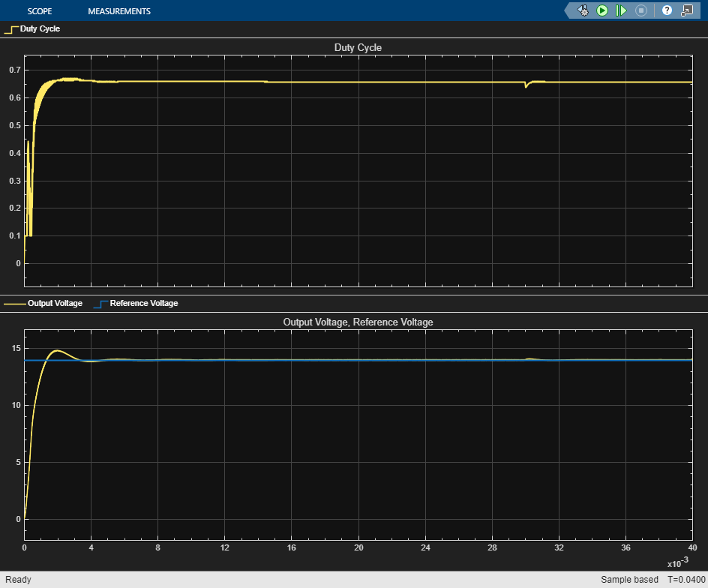This screenshot has height=588, width=708.
Task: Open the Help question mark icon
Action: coord(667,10)
